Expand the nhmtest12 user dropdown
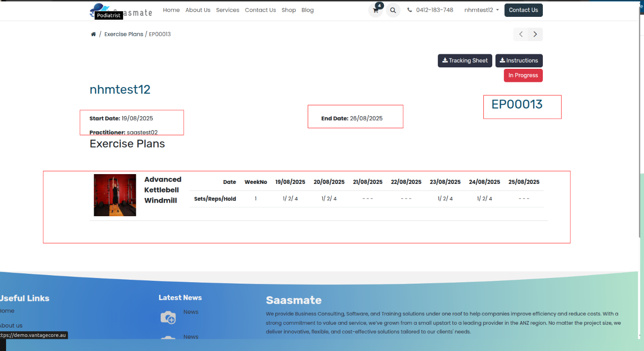Image resolution: width=644 pixels, height=351 pixels. pyautogui.click(x=481, y=10)
